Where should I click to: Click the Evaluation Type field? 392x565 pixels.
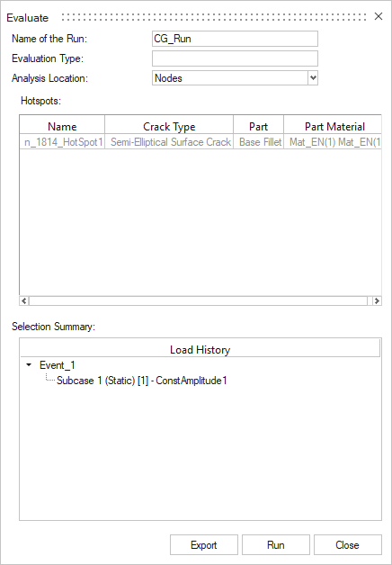pyautogui.click(x=235, y=58)
